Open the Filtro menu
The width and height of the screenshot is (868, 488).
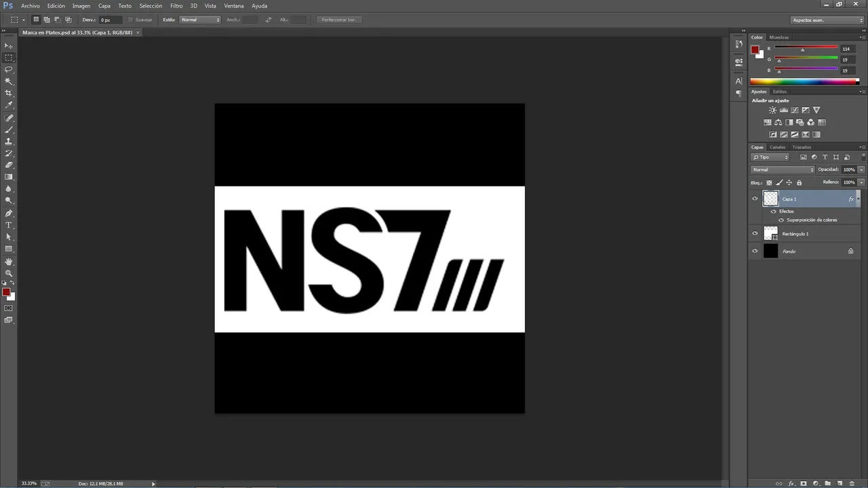tap(176, 5)
